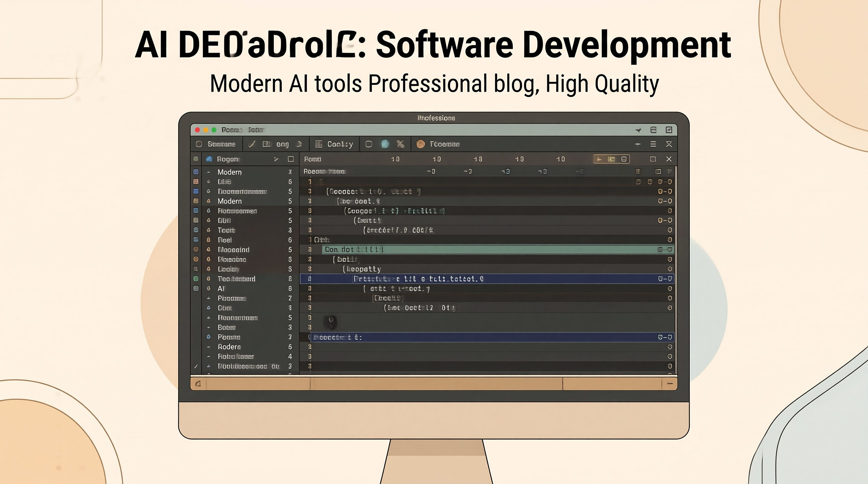Click the vertical scrollbar on the editor's right edge
Screen dimensions: 868x484
[676, 270]
